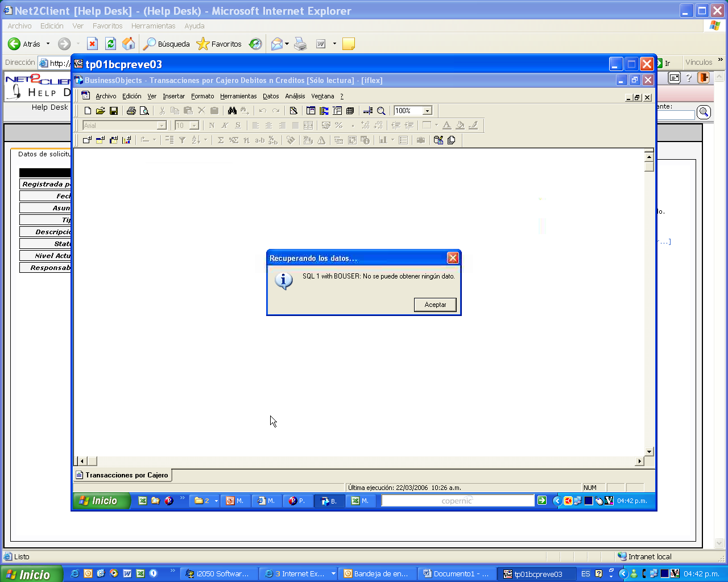
Task: Click the IE History icon
Action: [x=255, y=44]
